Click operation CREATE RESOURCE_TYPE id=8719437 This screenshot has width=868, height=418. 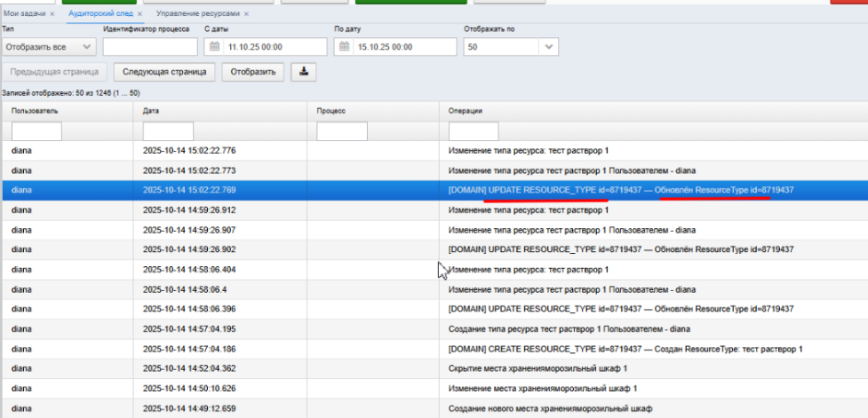point(625,350)
